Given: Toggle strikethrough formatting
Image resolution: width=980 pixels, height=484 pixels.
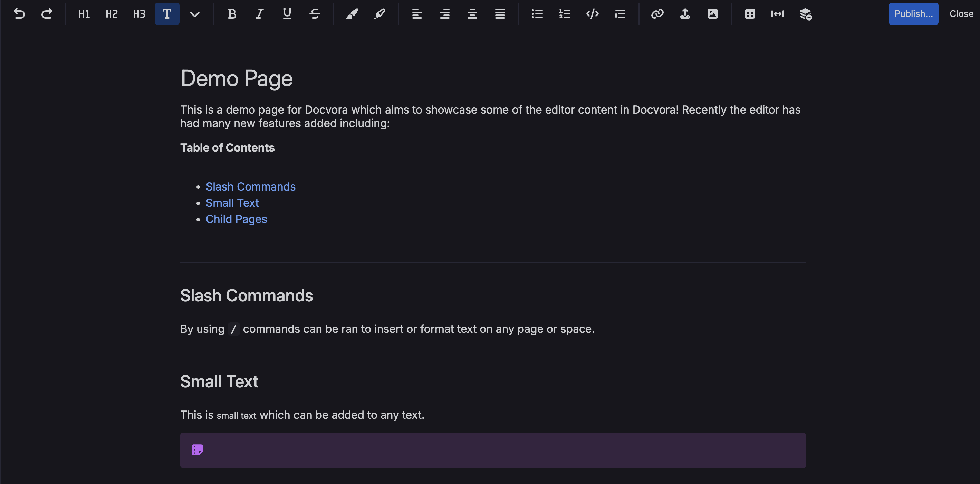Looking at the screenshot, I should coord(315,14).
